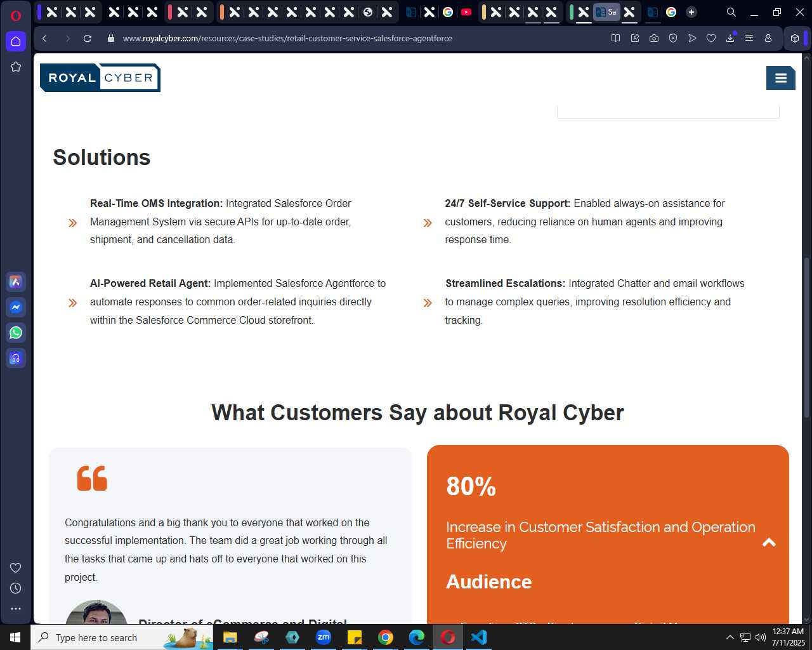Open reader mode book icon
Viewport: 812px width, 650px height.
615,38
